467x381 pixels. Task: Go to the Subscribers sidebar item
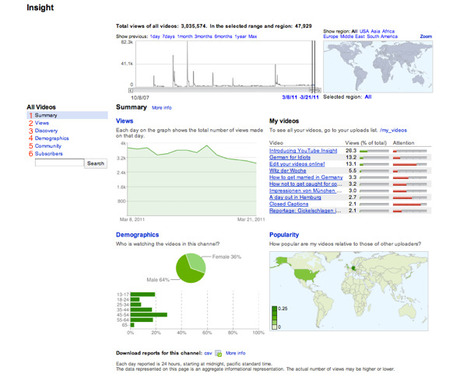click(x=49, y=154)
